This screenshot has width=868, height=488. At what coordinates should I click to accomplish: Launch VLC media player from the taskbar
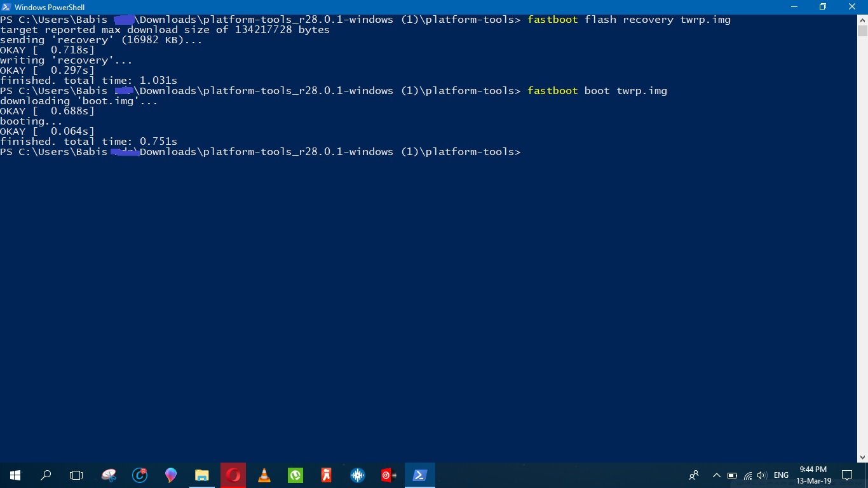[x=264, y=475]
